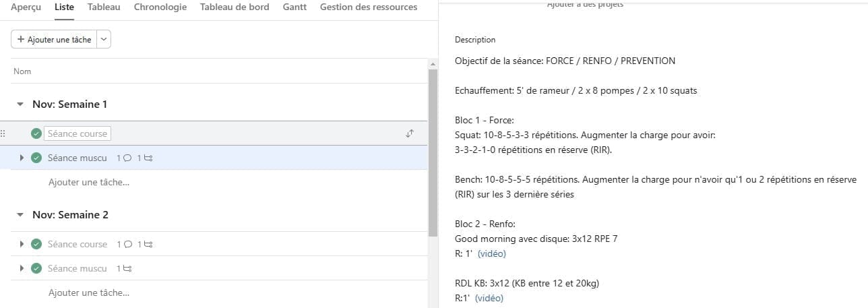Click the drag handle beside first Séance course
This screenshot has width=868, height=308.
coord(3,133)
